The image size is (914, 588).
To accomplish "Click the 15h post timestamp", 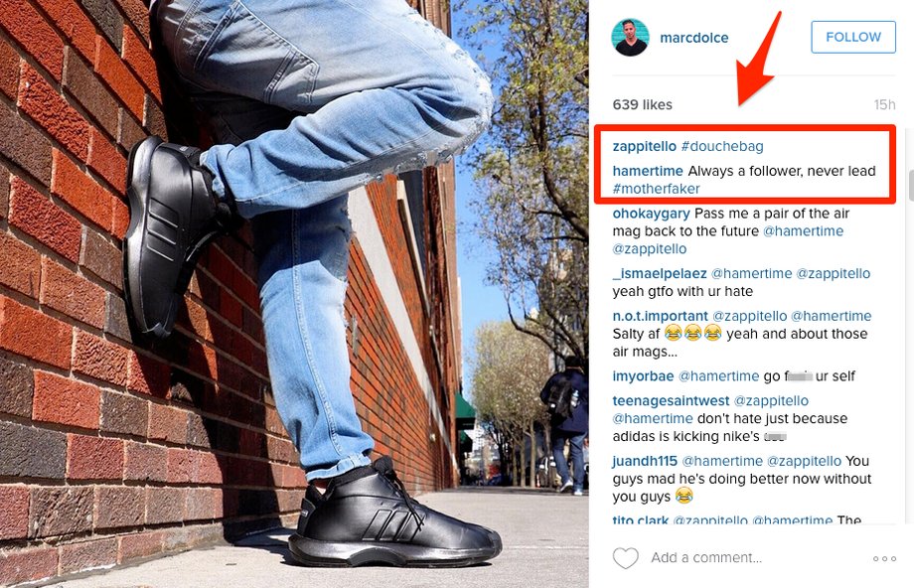I will 884,105.
